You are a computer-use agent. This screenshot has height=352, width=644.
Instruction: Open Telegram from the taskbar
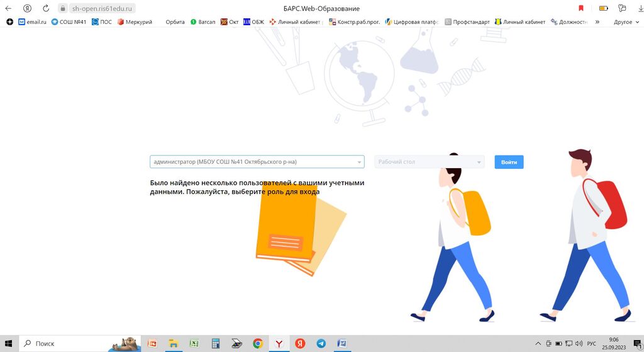321,343
